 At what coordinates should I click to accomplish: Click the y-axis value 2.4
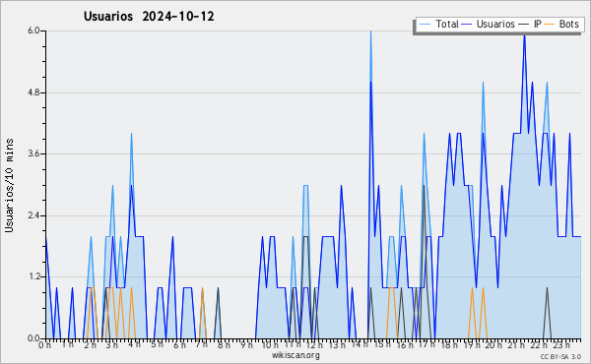tap(33, 215)
